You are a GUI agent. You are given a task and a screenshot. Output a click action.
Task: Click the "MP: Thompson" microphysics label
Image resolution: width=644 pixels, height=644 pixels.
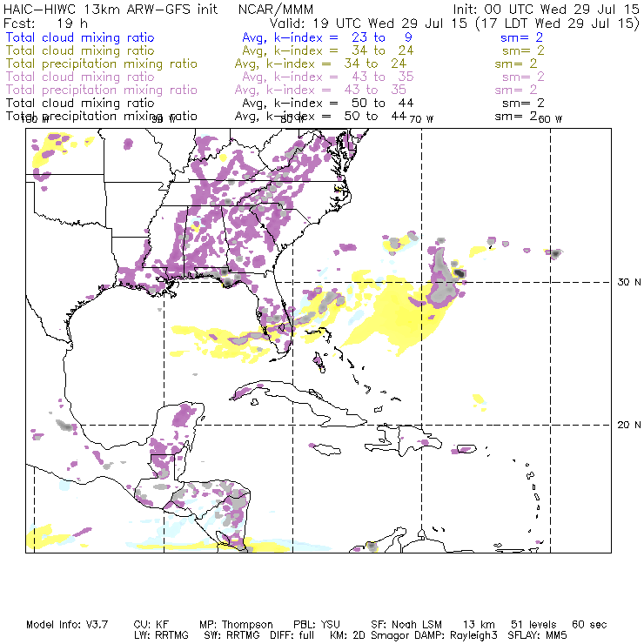pos(236,625)
